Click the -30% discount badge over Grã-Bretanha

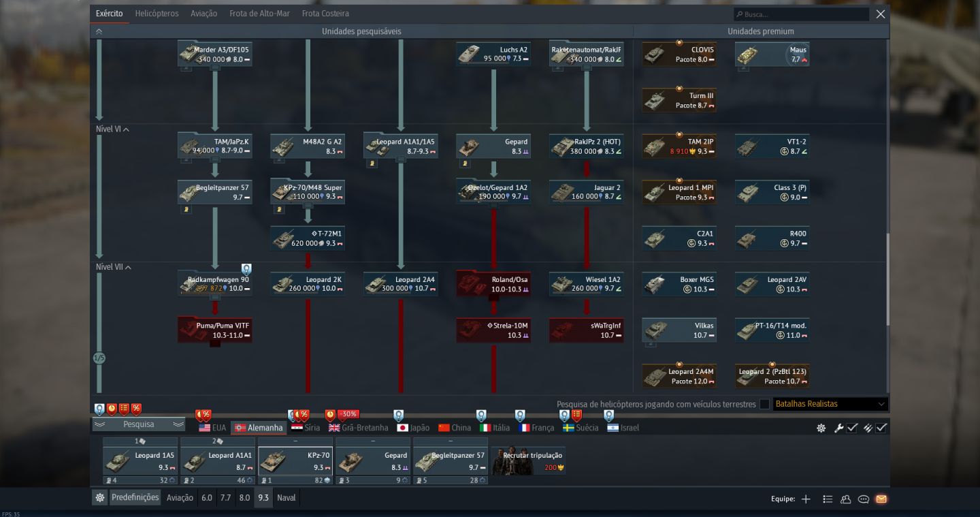click(348, 414)
